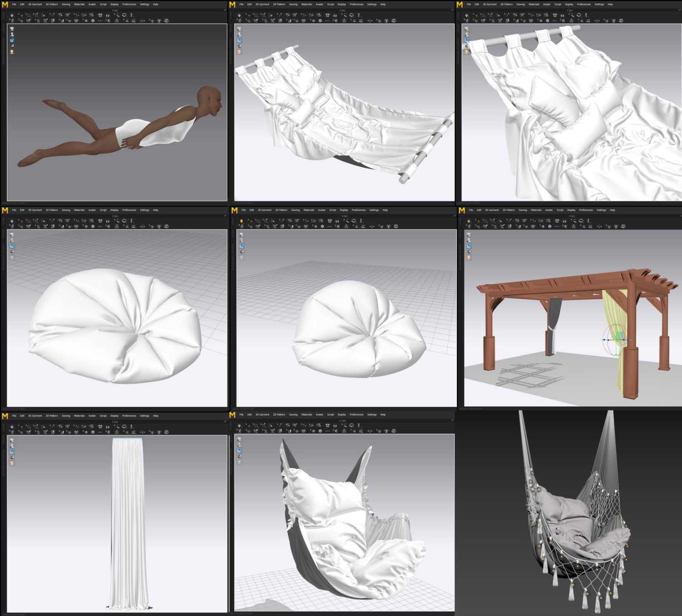Open Sewing menu in the pergola window

point(523,210)
